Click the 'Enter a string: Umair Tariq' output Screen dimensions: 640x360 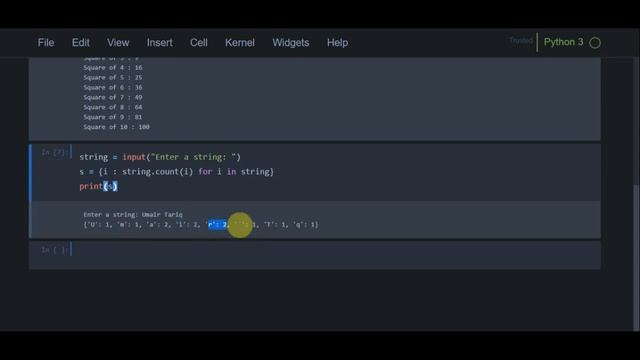point(133,214)
